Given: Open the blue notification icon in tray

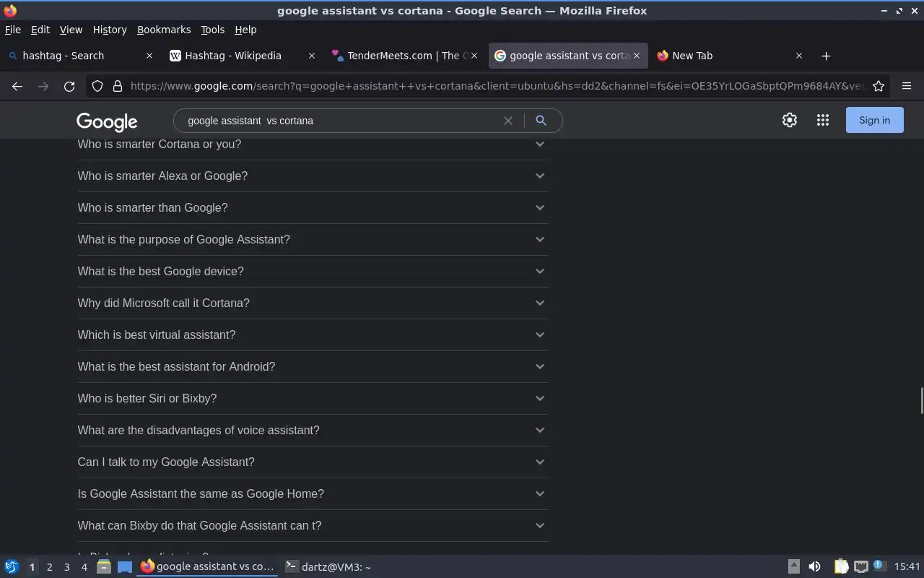Looking at the screenshot, I should click(879, 566).
